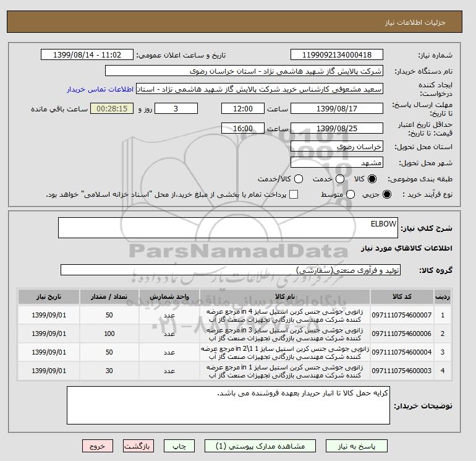Click product code 0971110754600007
The width and height of the screenshot is (476, 461).
click(x=402, y=315)
